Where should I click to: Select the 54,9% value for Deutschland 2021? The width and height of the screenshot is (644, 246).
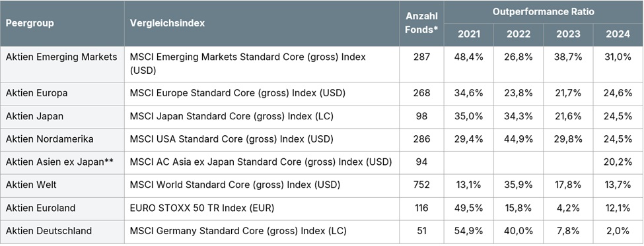coord(469,231)
